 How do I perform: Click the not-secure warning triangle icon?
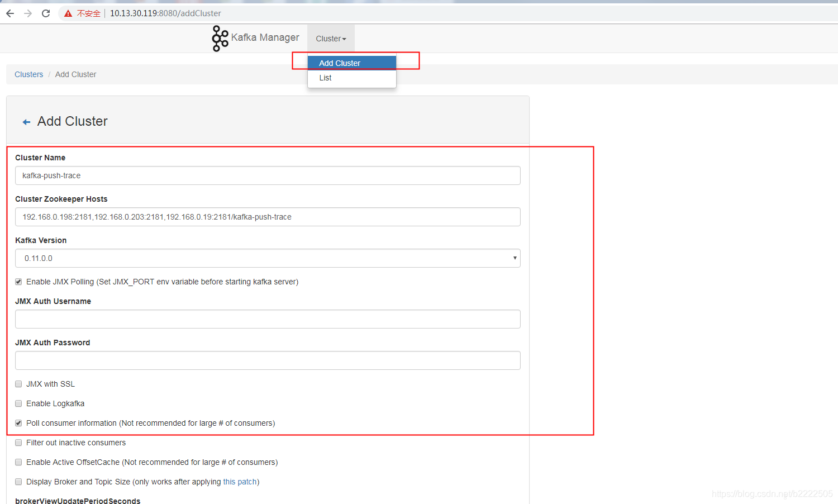tap(68, 13)
